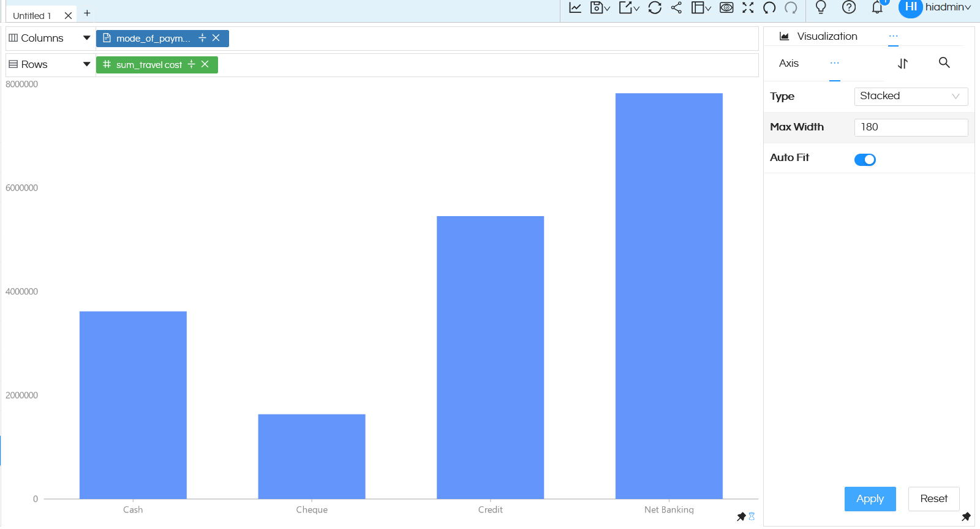Close the Untitled 1 tab
The height and width of the screenshot is (529, 980).
click(68, 15)
